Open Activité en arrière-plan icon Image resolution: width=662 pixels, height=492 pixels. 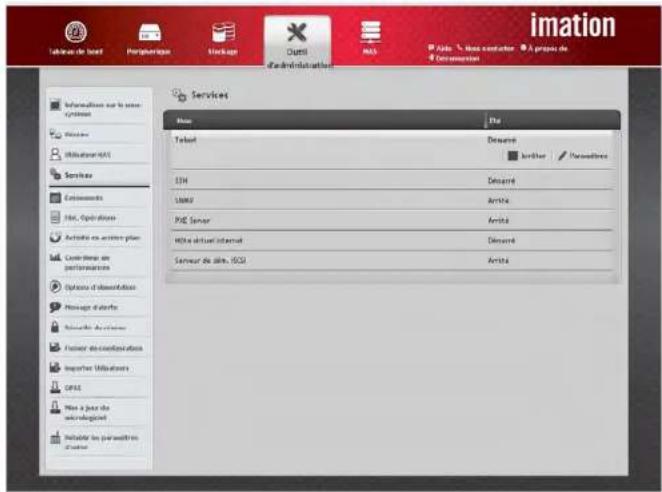point(55,237)
